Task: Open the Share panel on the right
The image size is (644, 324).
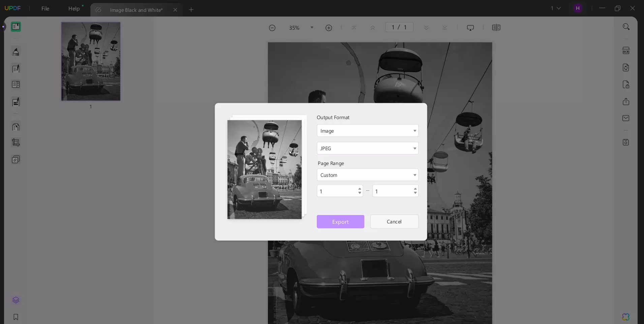Action: 626,101
